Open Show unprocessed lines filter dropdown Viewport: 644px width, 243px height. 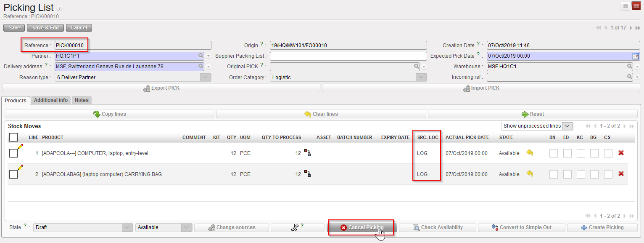(567, 126)
